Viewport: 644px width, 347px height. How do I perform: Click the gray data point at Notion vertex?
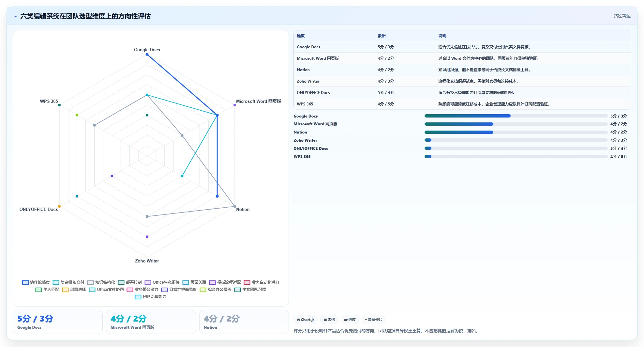pos(234,206)
